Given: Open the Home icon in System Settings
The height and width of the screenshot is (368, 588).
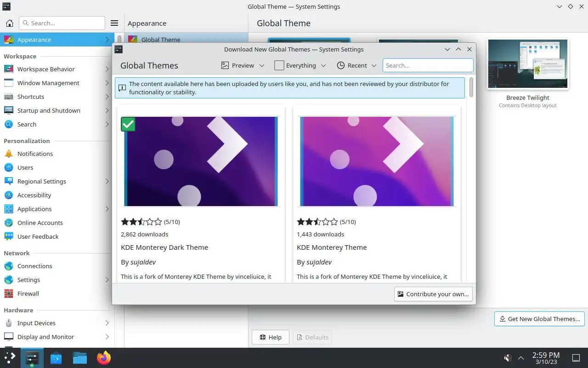Looking at the screenshot, I should click(x=9, y=23).
